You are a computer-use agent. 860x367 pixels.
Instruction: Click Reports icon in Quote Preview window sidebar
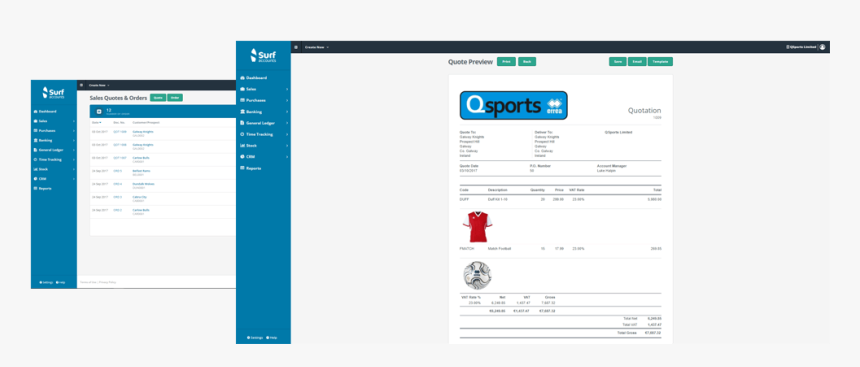coord(242,168)
